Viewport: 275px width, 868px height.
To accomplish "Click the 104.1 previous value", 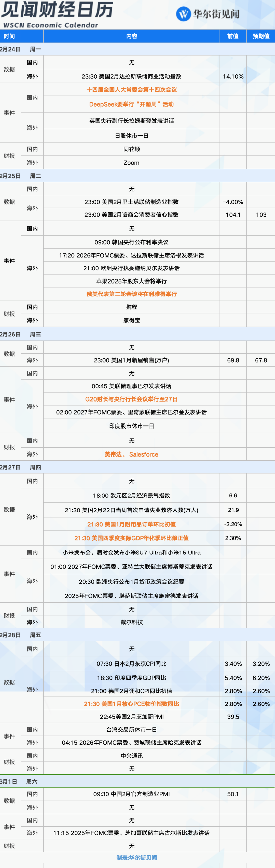I will pos(233,215).
